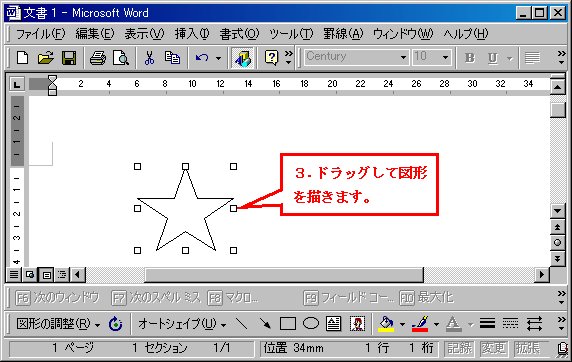
Task: Open the fill color dropdown arrow
Action: tap(402, 324)
